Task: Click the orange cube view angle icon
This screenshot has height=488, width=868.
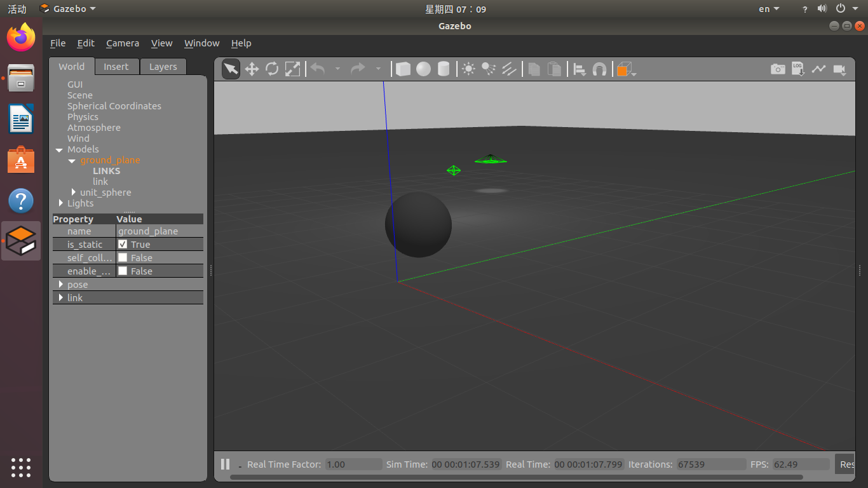Action: [624, 69]
